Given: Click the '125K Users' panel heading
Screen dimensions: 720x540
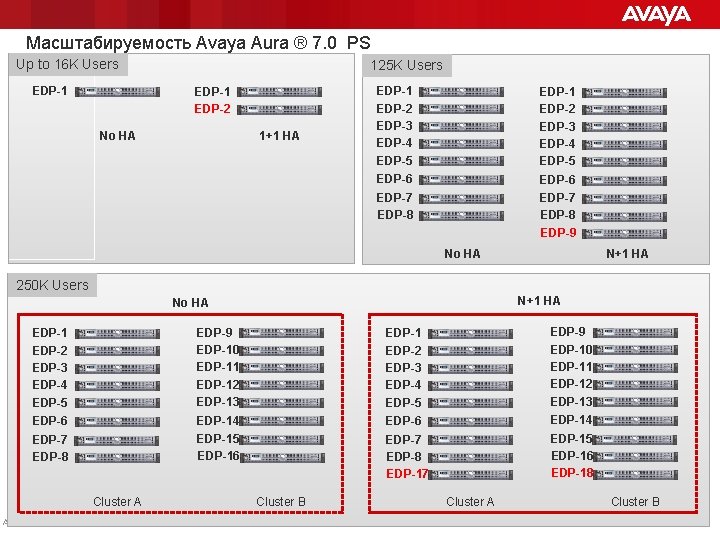Looking at the screenshot, I should tap(407, 65).
